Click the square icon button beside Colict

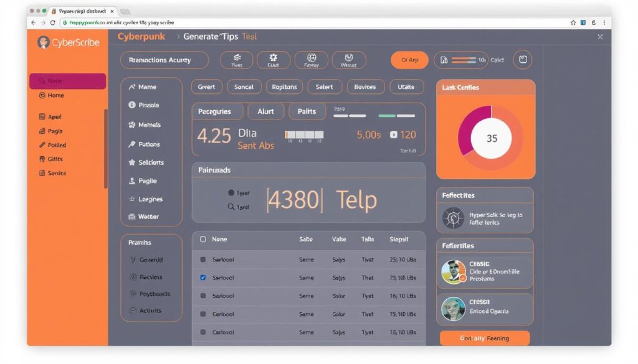523,60
